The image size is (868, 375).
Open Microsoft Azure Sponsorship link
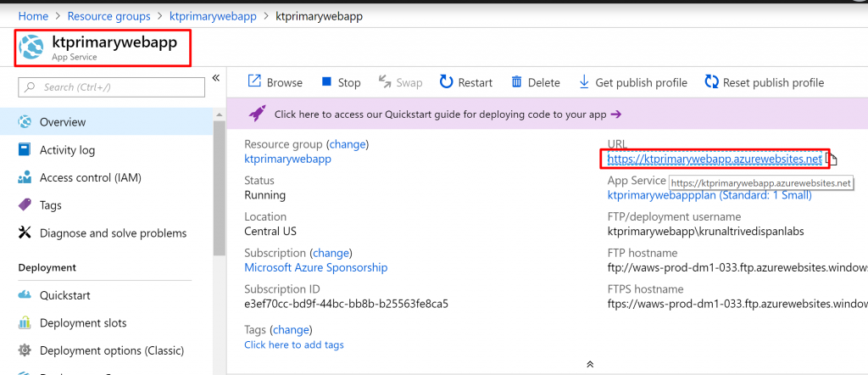(x=316, y=267)
